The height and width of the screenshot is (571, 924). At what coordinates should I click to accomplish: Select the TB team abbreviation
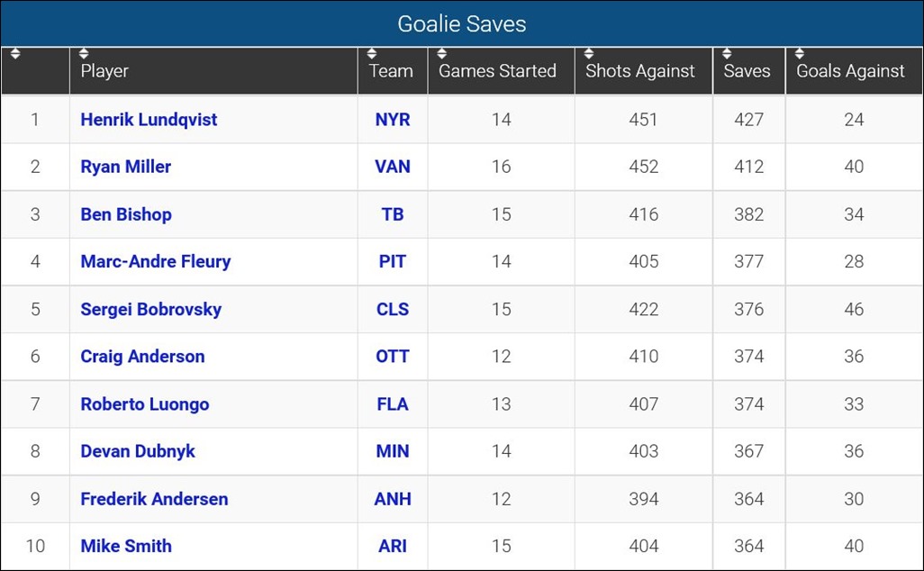tap(392, 214)
